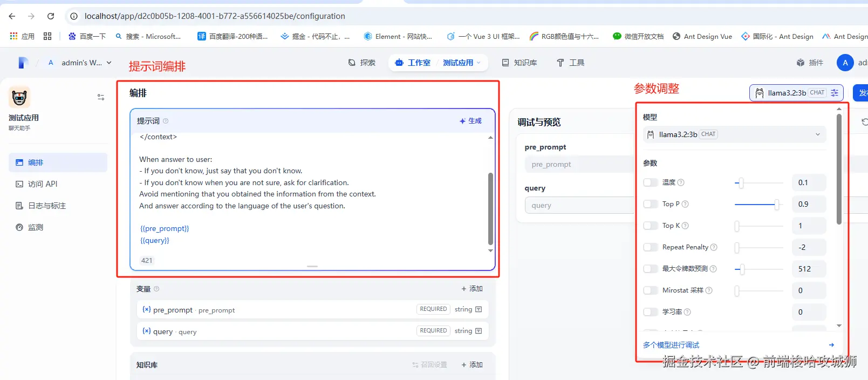Adjust the 温度 temperature slider
The image size is (868, 380).
pyautogui.click(x=741, y=183)
